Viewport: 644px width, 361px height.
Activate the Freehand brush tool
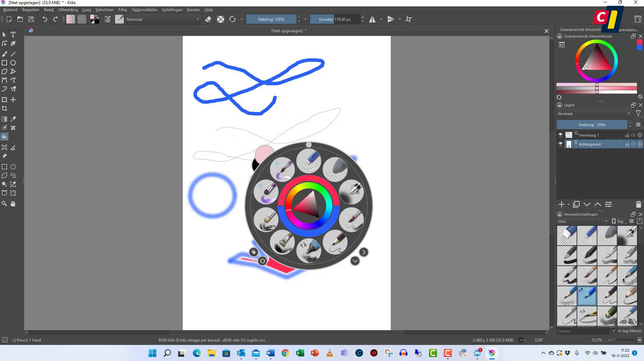pyautogui.click(x=4, y=54)
